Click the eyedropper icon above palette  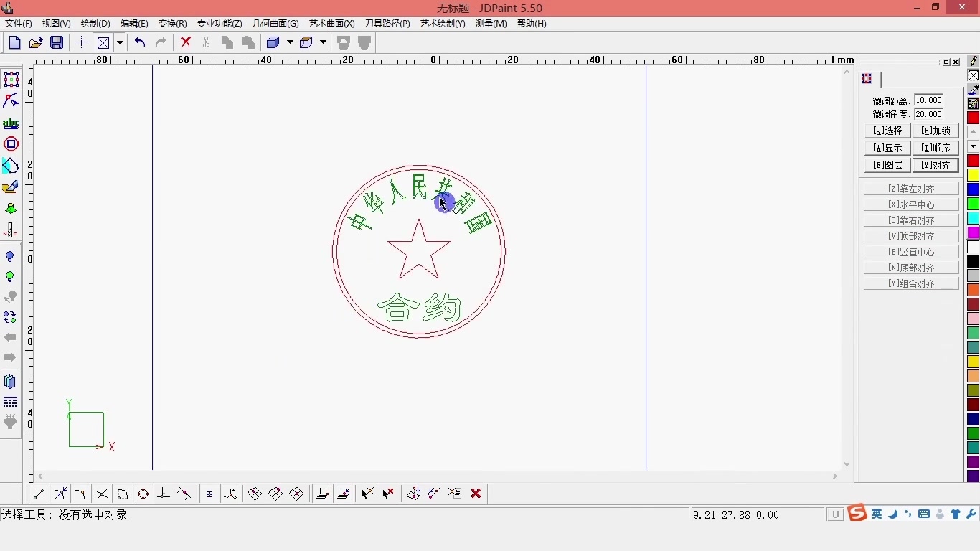[x=974, y=90]
